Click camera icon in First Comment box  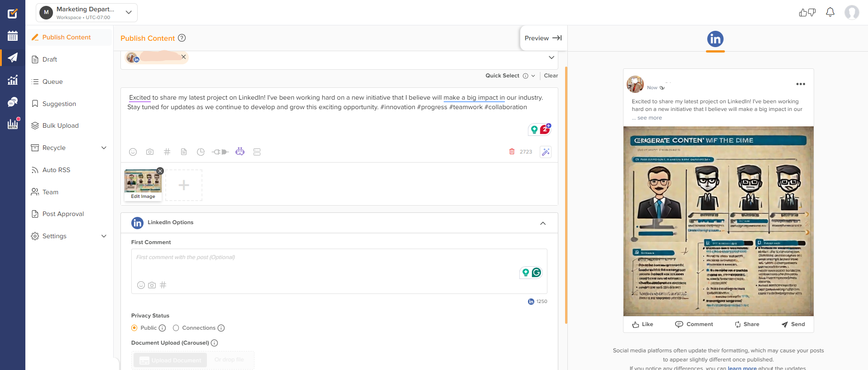pyautogui.click(x=152, y=285)
